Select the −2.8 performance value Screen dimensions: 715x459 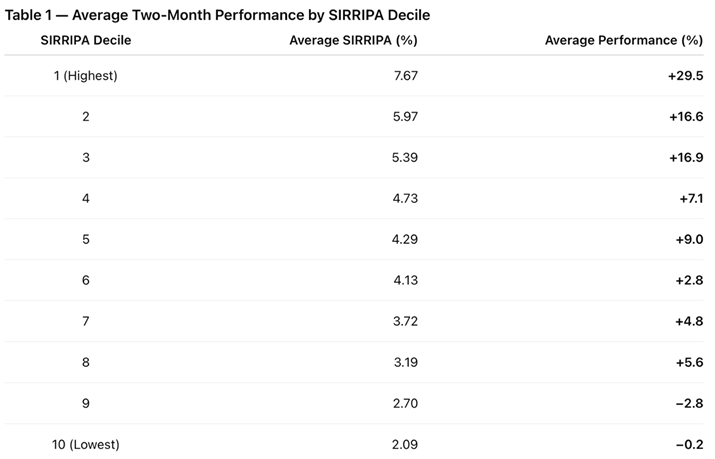tap(688, 404)
